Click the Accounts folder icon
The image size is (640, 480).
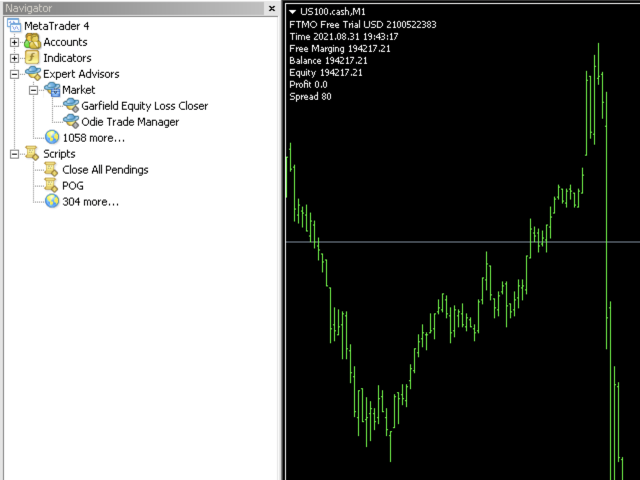32,42
